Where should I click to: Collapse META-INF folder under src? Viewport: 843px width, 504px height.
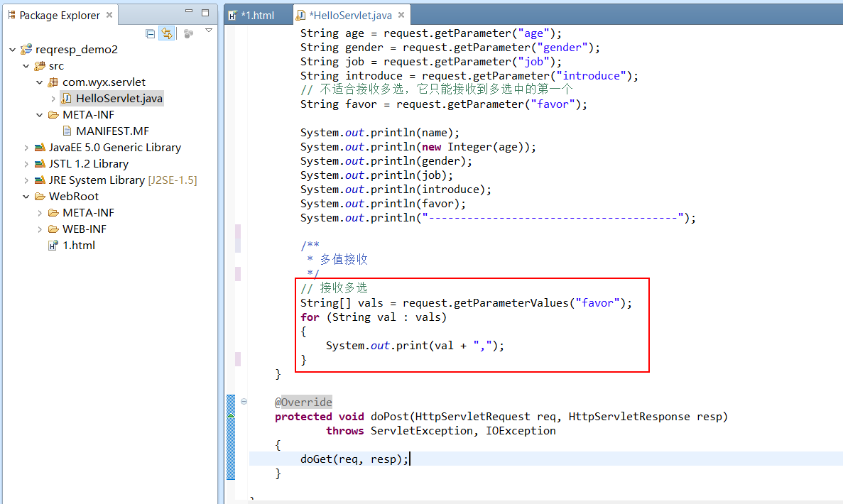point(39,115)
